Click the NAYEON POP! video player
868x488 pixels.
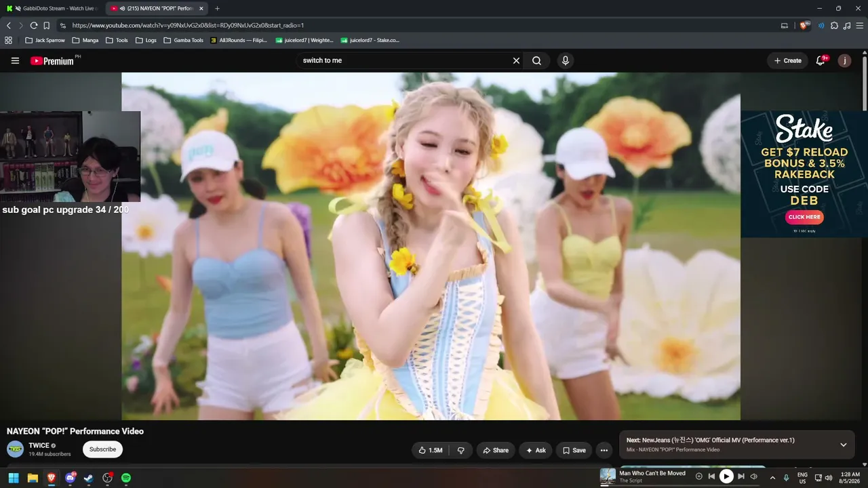(x=431, y=246)
